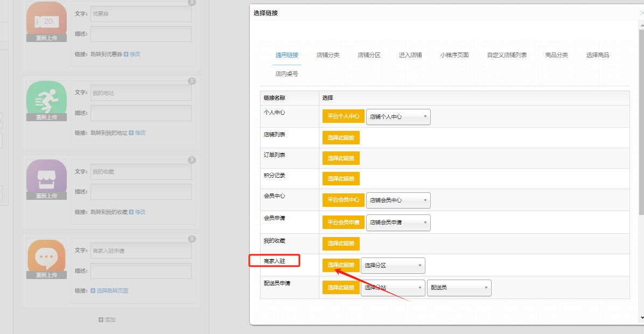Go to the 选择商品 tab
Screen dimensions: 644x334
(x=598, y=55)
